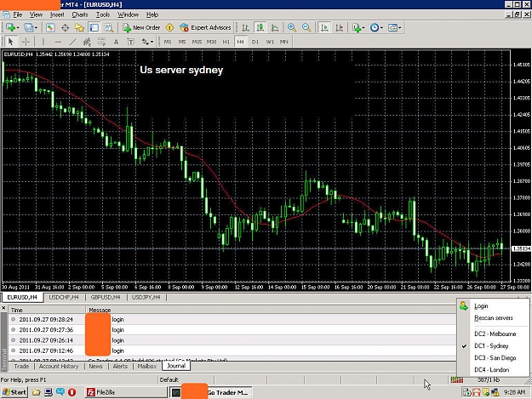Viewport: 532px width, 399px height.
Task: Click the yellow MetaEditor icon
Action: point(169,28)
